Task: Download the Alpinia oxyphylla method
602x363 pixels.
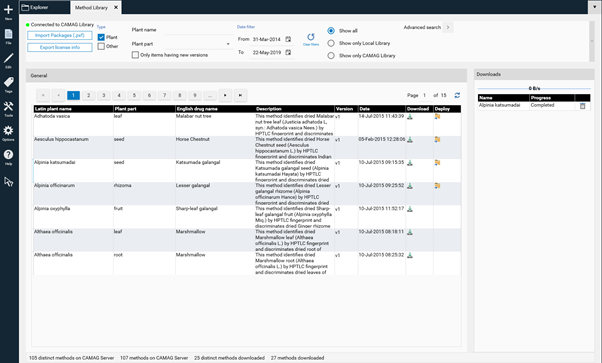Action: coord(410,209)
